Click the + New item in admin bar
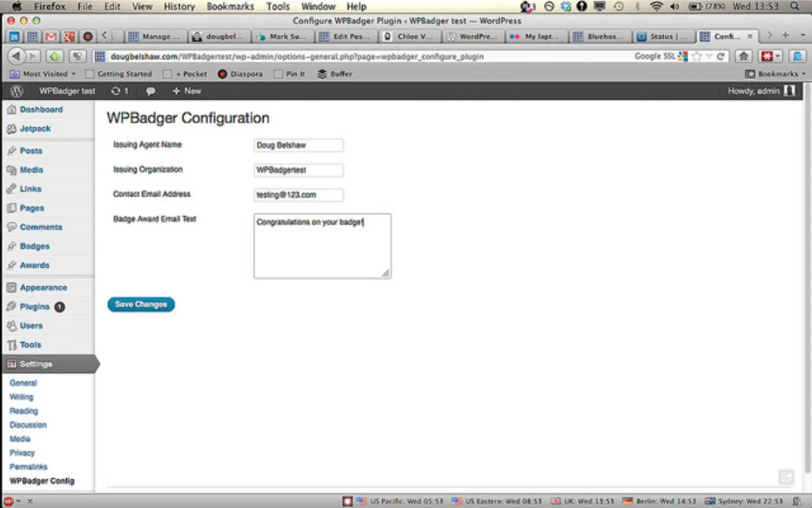 click(x=187, y=91)
